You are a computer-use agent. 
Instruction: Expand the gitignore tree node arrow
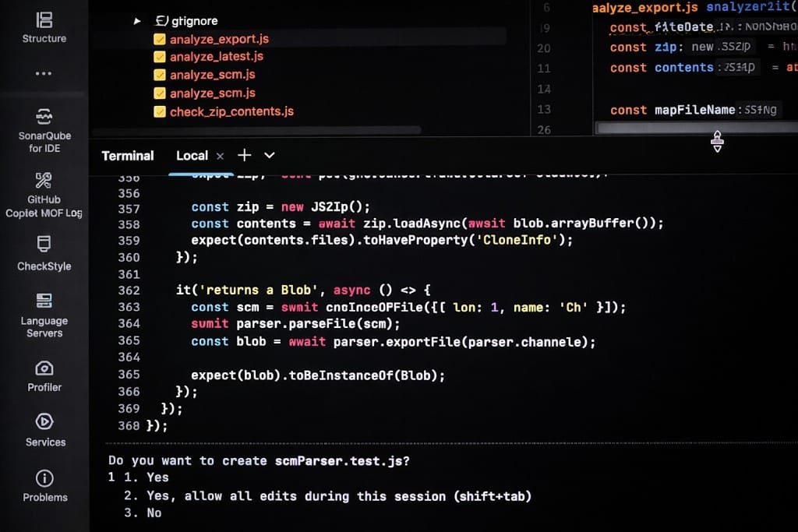coord(138,21)
